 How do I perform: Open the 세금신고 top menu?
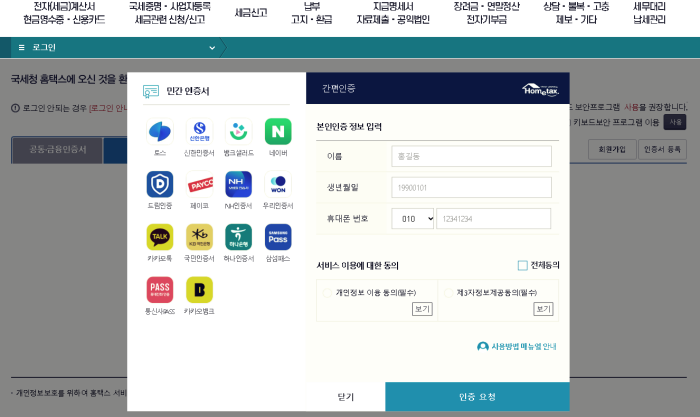[x=251, y=13]
